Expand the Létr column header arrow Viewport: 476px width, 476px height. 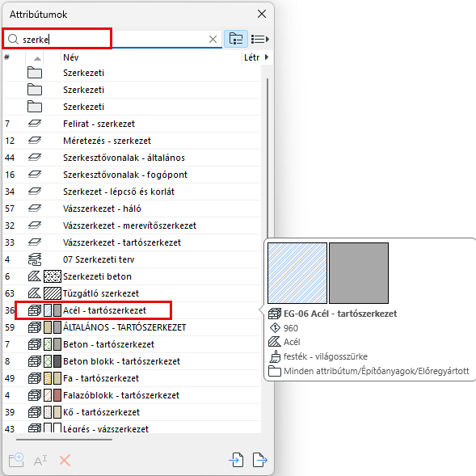[267, 57]
